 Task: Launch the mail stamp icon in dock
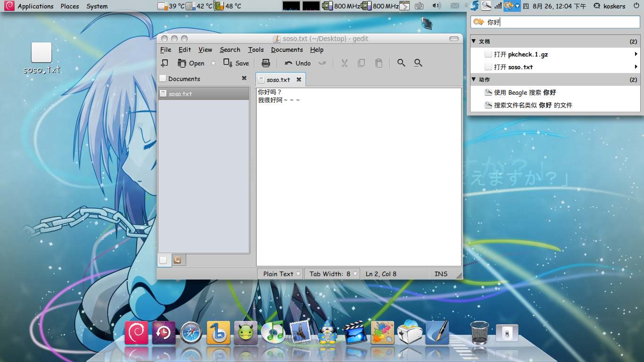[x=300, y=332]
